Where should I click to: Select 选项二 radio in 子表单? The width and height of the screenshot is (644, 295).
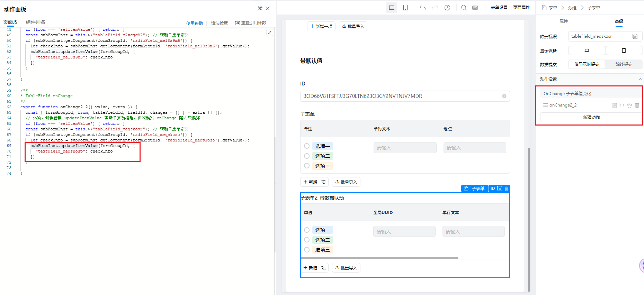307,156
